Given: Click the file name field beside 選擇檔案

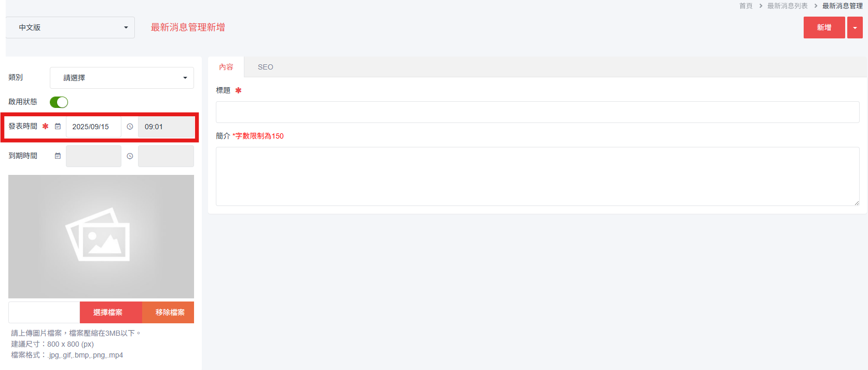Looking at the screenshot, I should 44,312.
